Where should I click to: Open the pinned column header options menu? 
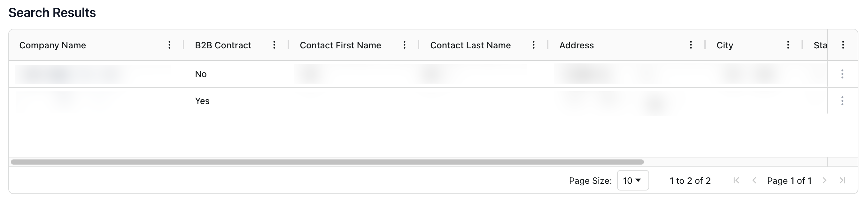point(843,45)
